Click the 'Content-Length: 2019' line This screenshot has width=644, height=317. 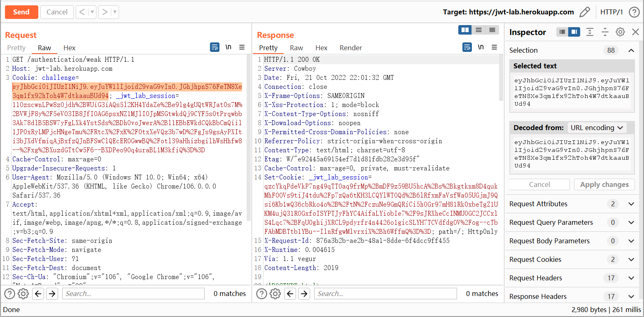click(x=301, y=268)
